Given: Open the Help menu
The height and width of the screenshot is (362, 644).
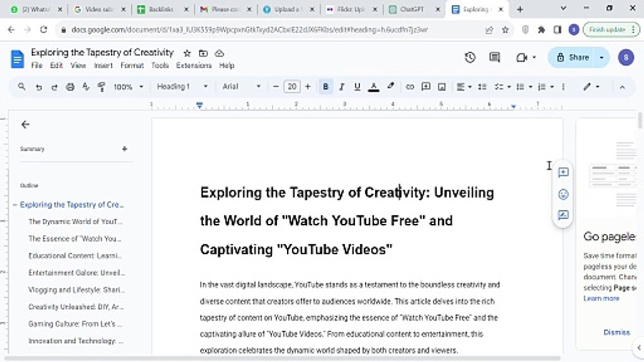Looking at the screenshot, I should (x=227, y=65).
